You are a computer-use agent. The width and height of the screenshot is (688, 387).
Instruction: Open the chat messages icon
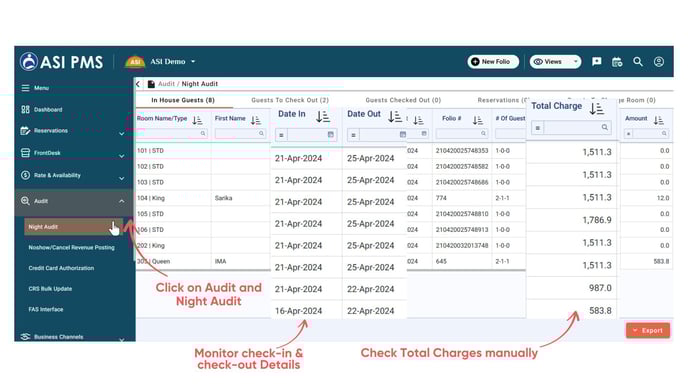click(596, 62)
